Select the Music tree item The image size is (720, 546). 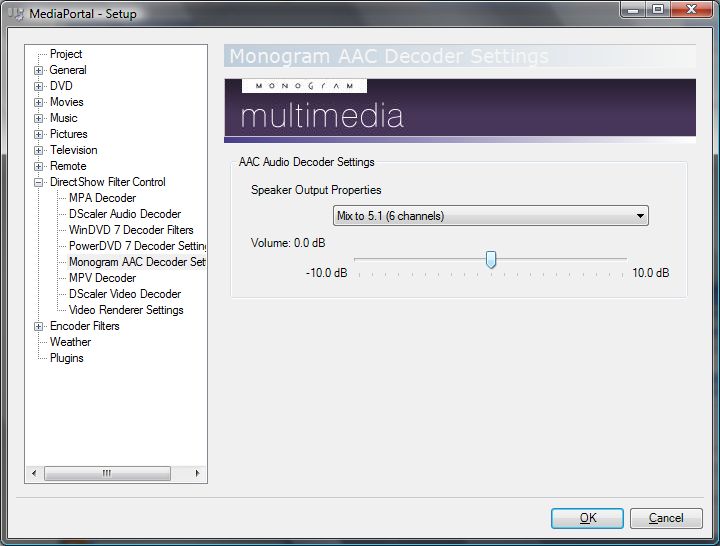(x=64, y=118)
